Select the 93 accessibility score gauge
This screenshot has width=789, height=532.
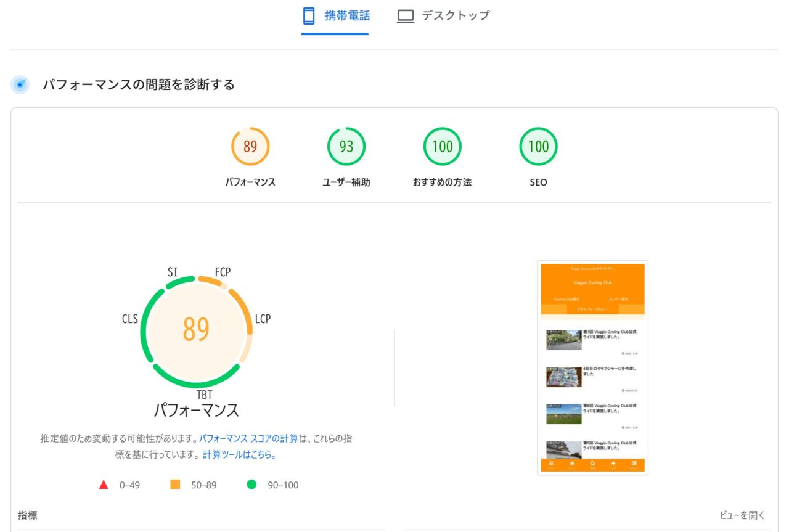tap(346, 147)
